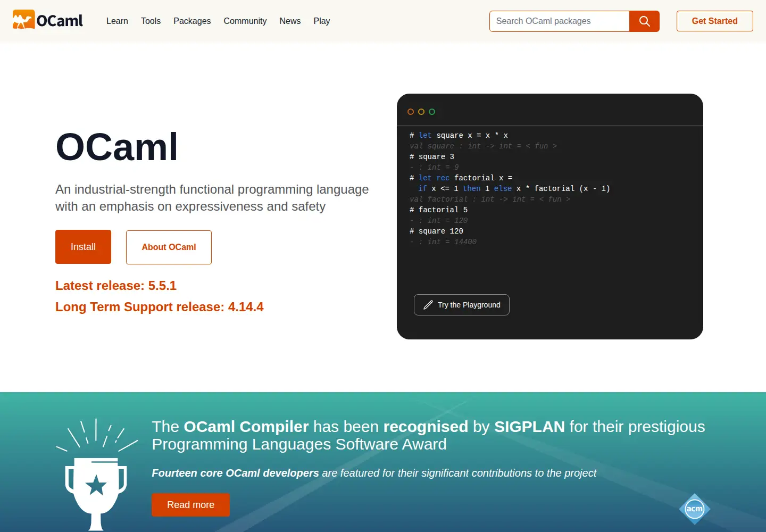Click the 'square 120' code line
766x532 pixels.
pos(436,231)
